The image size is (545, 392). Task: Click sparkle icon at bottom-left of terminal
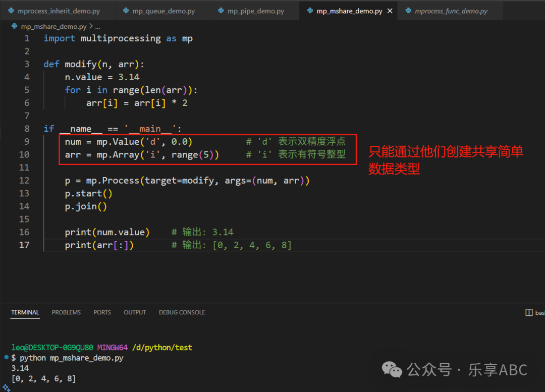point(6,387)
